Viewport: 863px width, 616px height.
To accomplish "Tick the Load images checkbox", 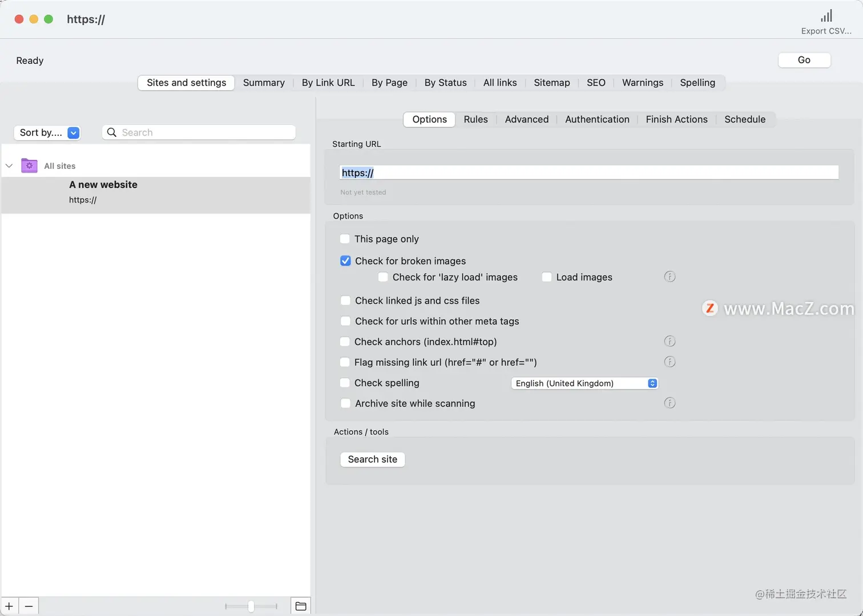I will 546,277.
